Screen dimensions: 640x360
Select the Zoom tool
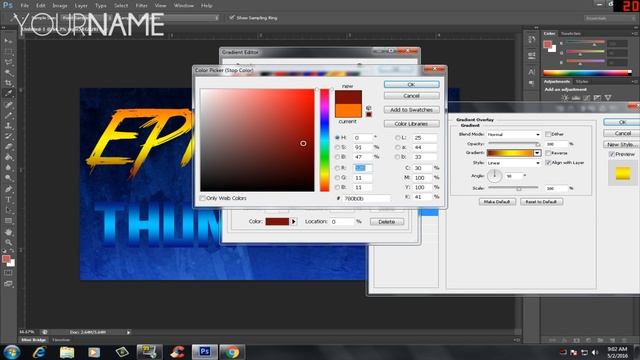(x=9, y=242)
